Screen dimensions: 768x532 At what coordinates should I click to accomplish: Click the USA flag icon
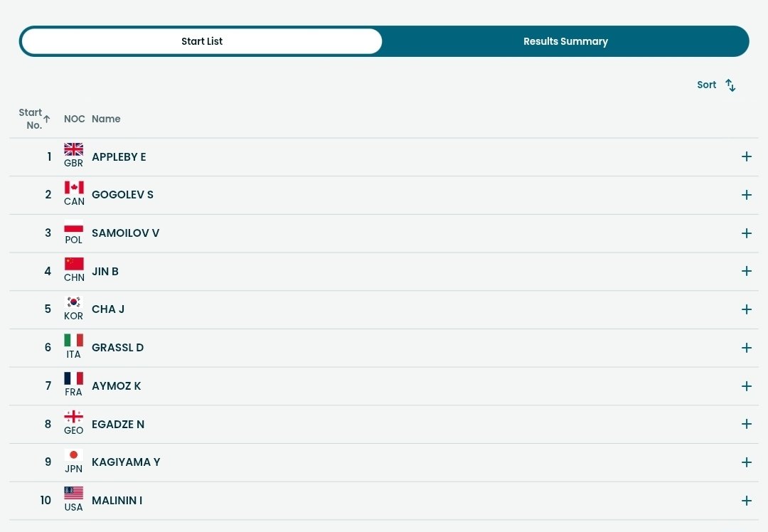tap(73, 493)
